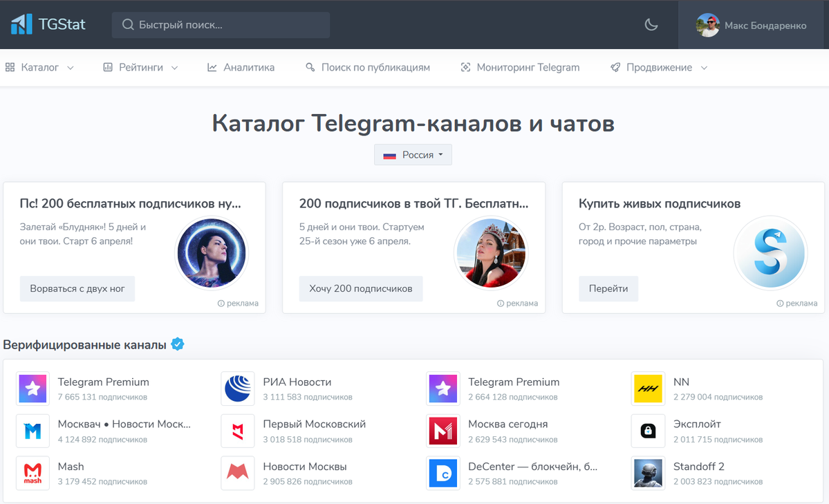Click the blue verified badge icon
The image size is (829, 504).
point(178,344)
